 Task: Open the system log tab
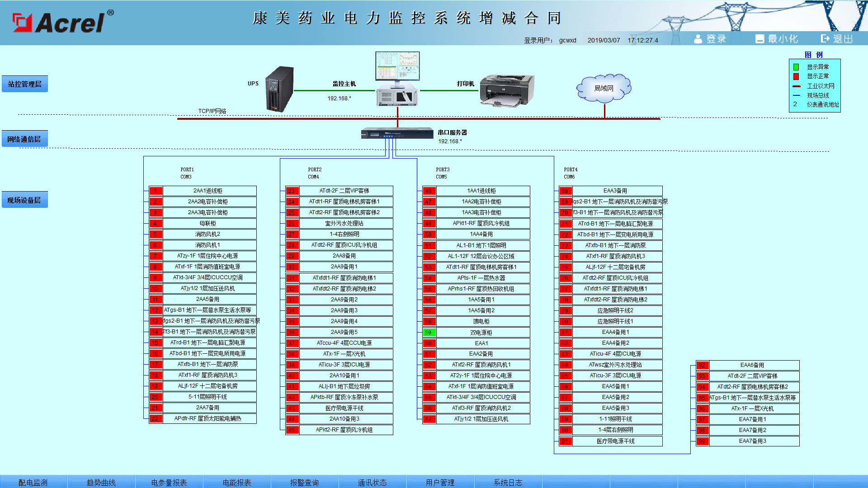(x=508, y=482)
